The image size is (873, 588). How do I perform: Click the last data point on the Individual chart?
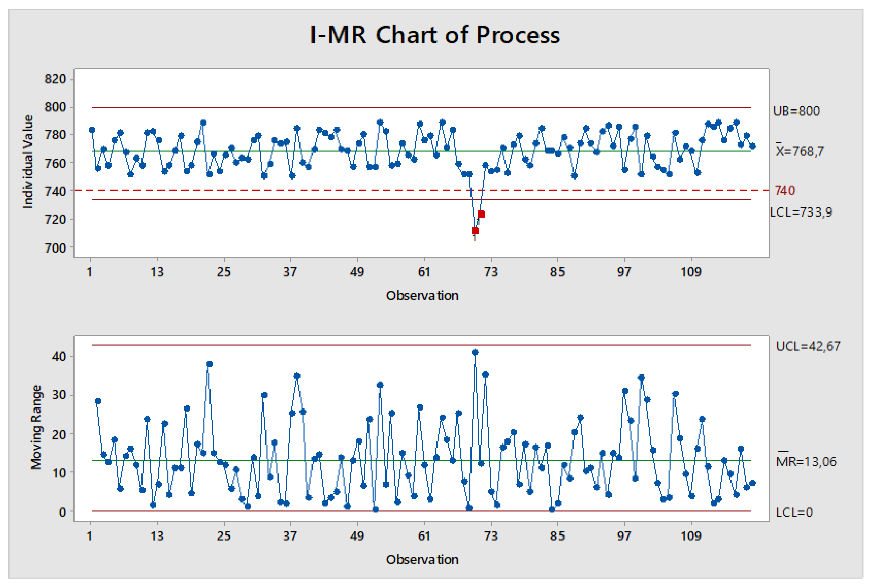point(752,146)
